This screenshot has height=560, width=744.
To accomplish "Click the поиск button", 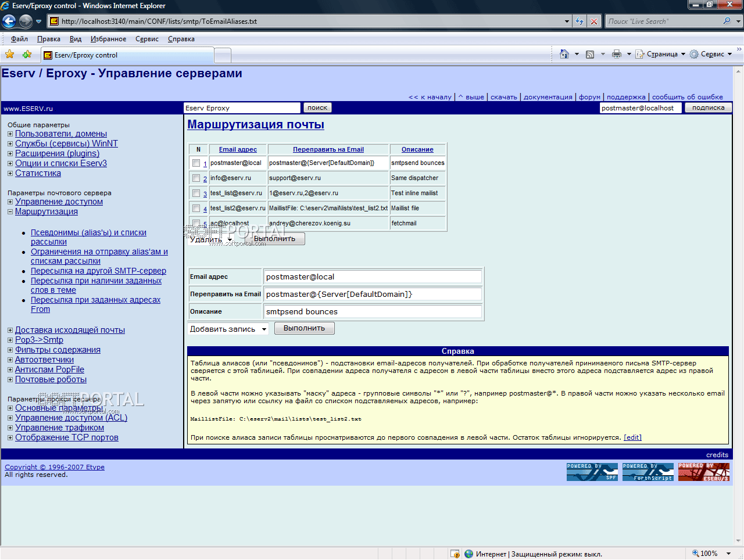I will click(317, 107).
